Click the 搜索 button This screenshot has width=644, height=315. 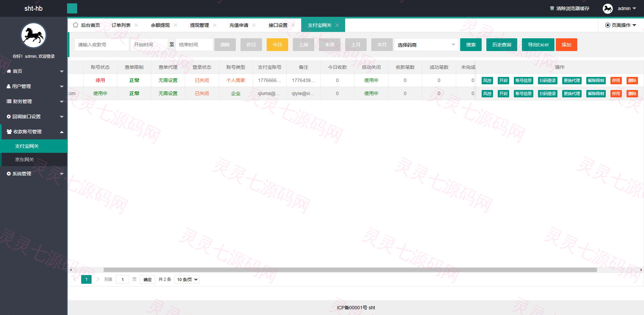coord(471,45)
